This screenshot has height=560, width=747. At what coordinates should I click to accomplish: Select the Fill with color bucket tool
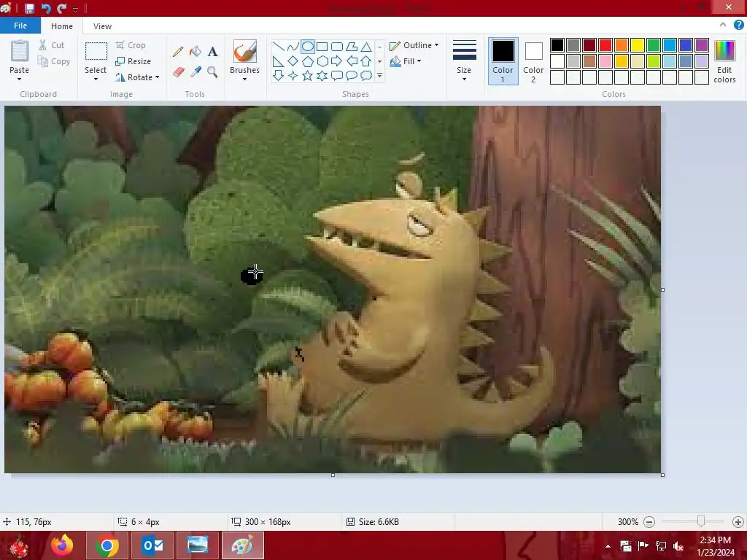tap(196, 52)
